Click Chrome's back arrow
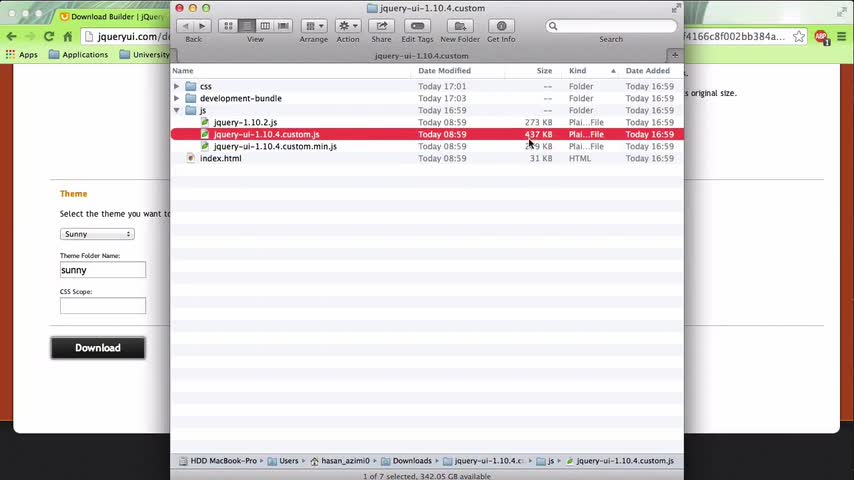This screenshot has height=480, width=854. pos(11,37)
